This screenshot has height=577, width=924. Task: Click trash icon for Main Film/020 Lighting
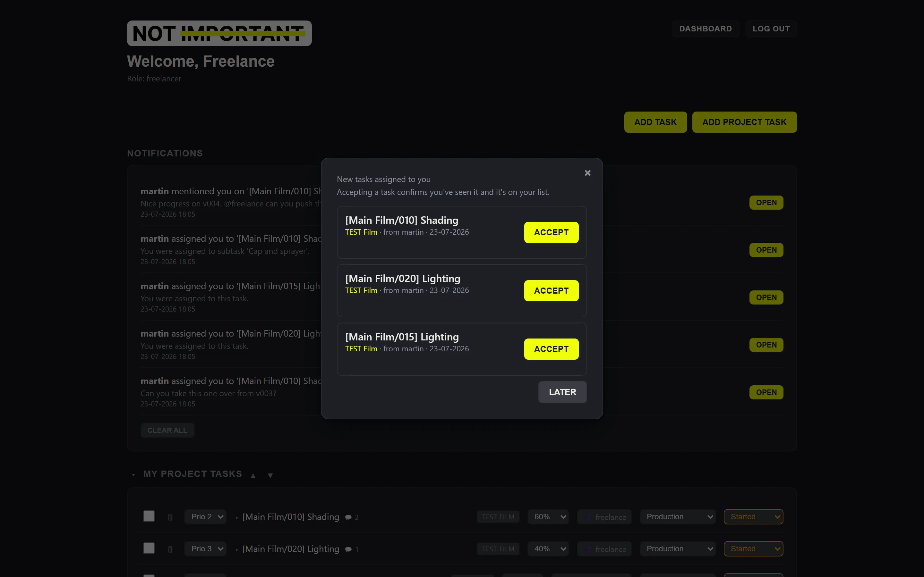tap(170, 549)
